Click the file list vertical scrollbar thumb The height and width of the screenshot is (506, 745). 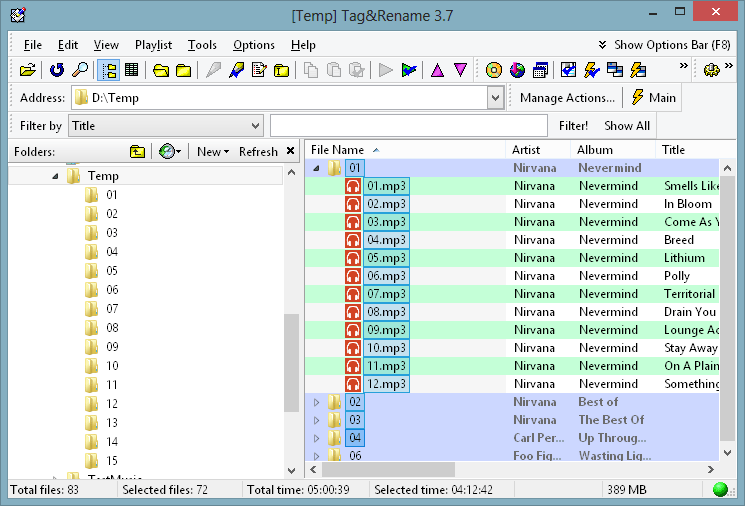pyautogui.click(x=727, y=308)
